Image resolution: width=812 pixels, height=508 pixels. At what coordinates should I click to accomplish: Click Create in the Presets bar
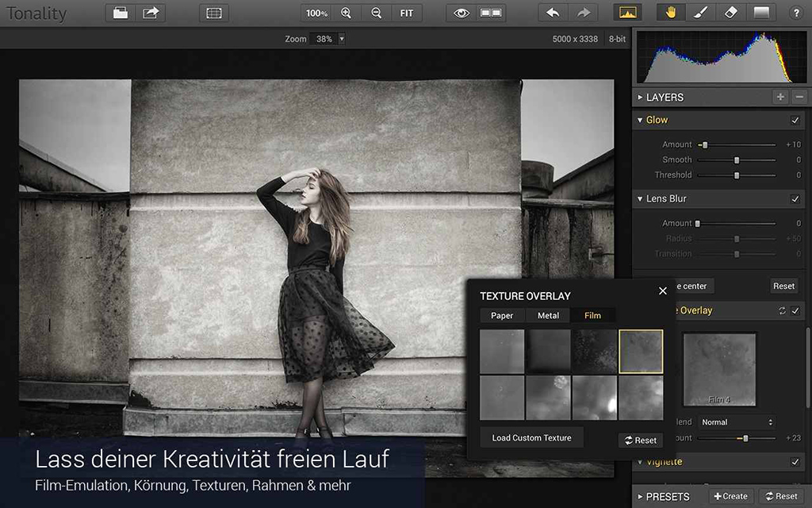[730, 496]
